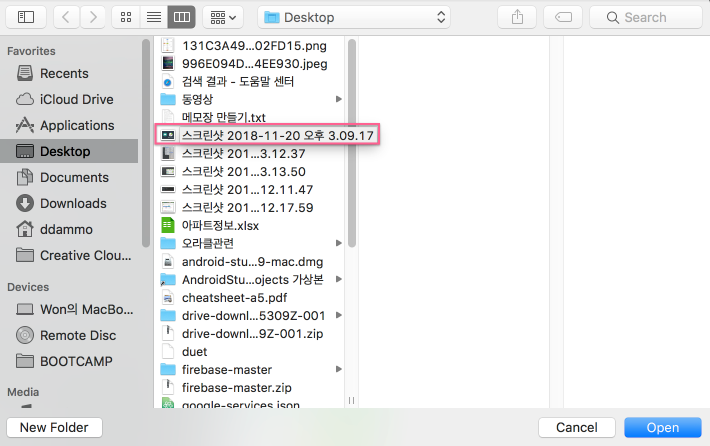Select the duet file
Viewport: 710px width, 446px height.
coord(249,352)
